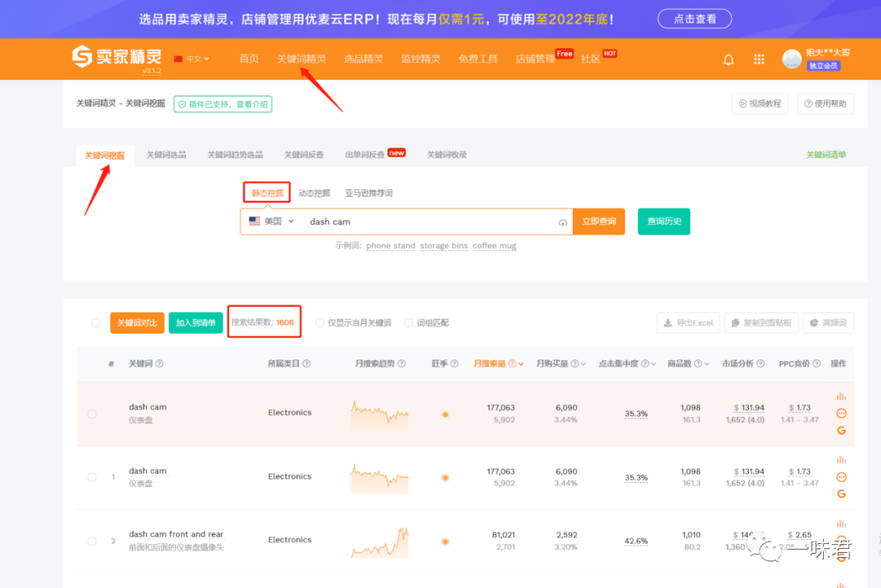881x588 pixels.
Task: Open help tooltip next to 所属类目 column
Action: [x=306, y=364]
